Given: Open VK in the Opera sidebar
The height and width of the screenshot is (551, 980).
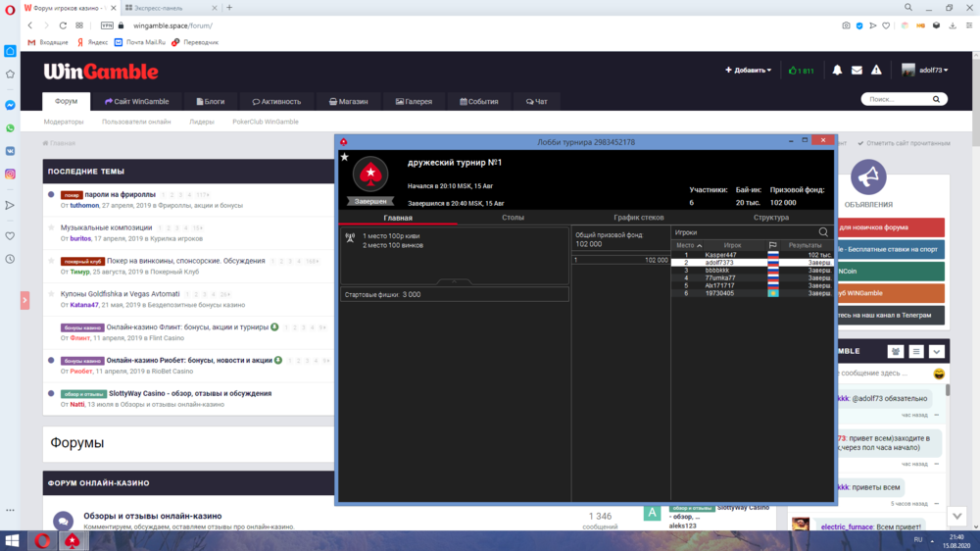Looking at the screenshot, I should tap(10, 151).
